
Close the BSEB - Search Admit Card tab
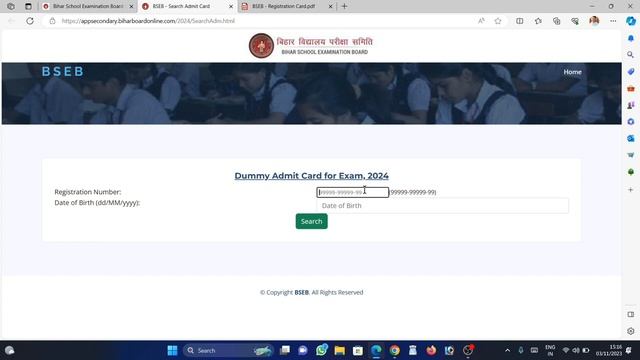[x=231, y=7]
